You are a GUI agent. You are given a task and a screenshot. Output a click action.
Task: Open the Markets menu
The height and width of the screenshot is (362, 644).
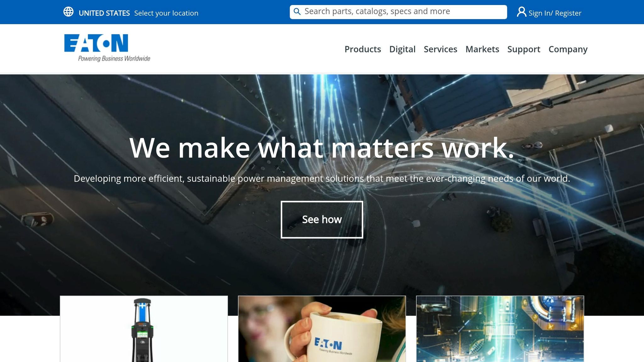click(x=482, y=49)
